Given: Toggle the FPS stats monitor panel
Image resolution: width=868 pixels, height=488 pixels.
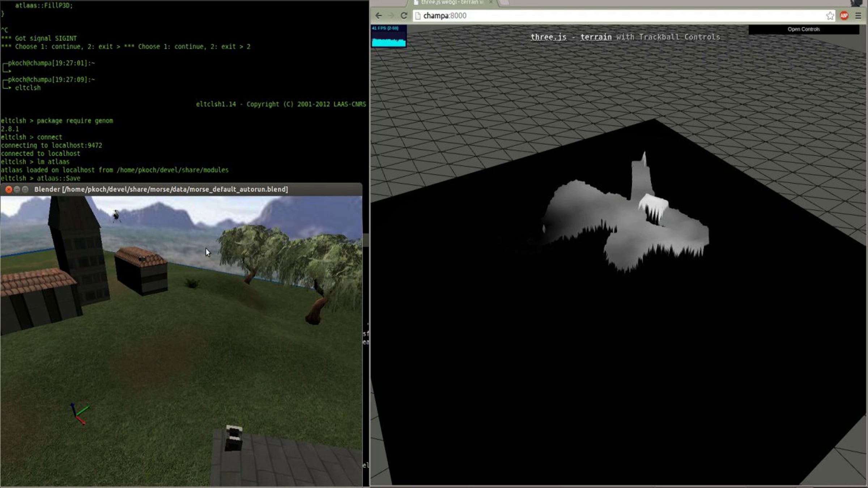Looking at the screenshot, I should point(389,36).
